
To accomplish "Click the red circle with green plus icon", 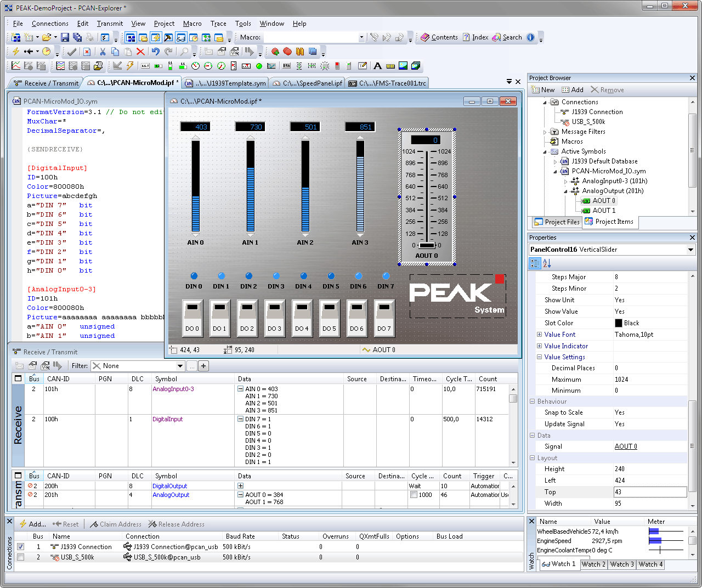I will [275, 52].
